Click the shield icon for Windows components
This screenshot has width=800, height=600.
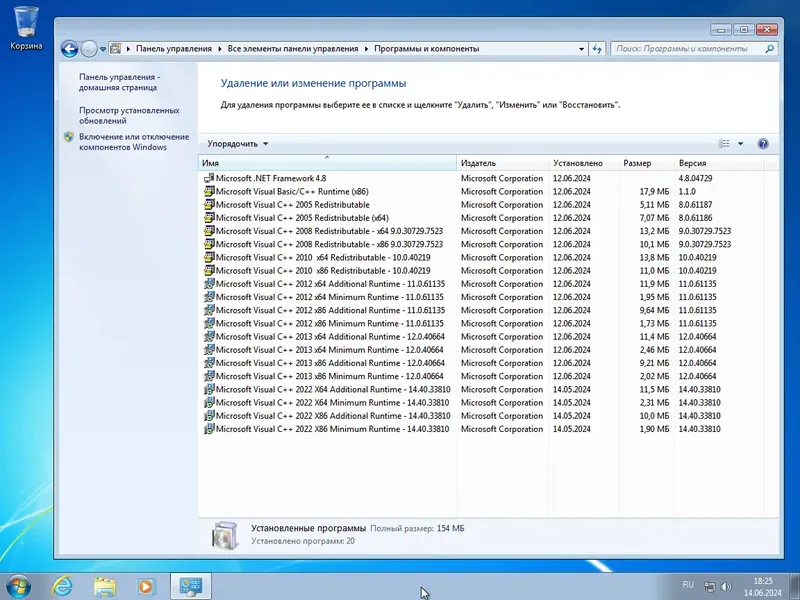coord(69,137)
